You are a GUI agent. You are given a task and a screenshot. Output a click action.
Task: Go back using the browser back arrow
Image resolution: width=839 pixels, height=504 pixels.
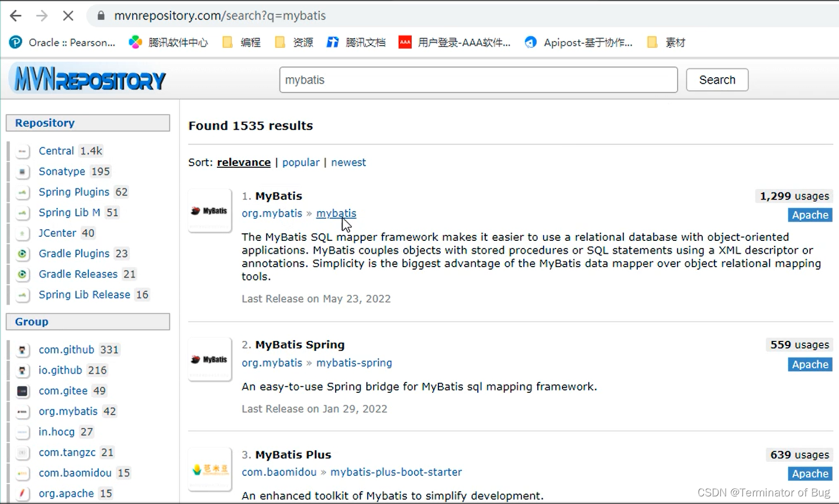(16, 16)
